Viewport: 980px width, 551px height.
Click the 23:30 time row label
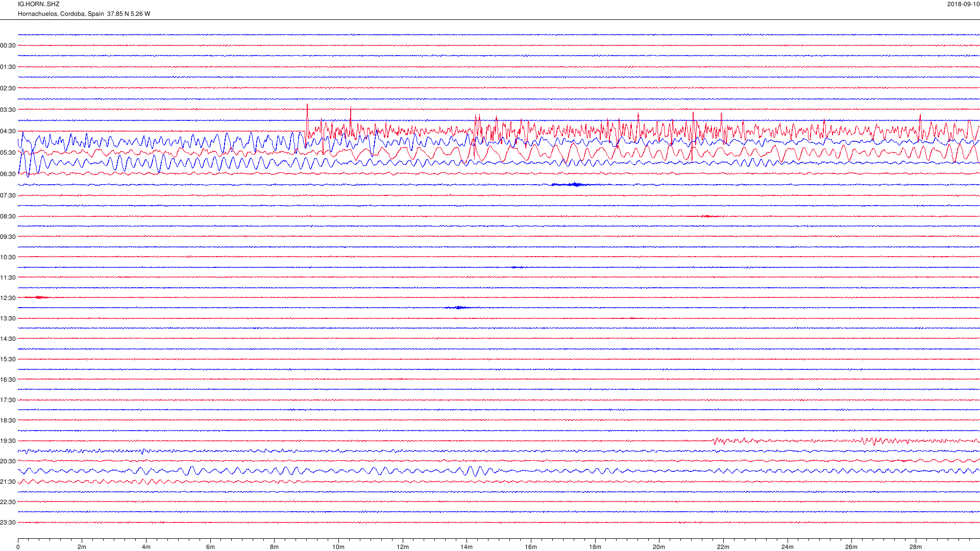[8, 522]
